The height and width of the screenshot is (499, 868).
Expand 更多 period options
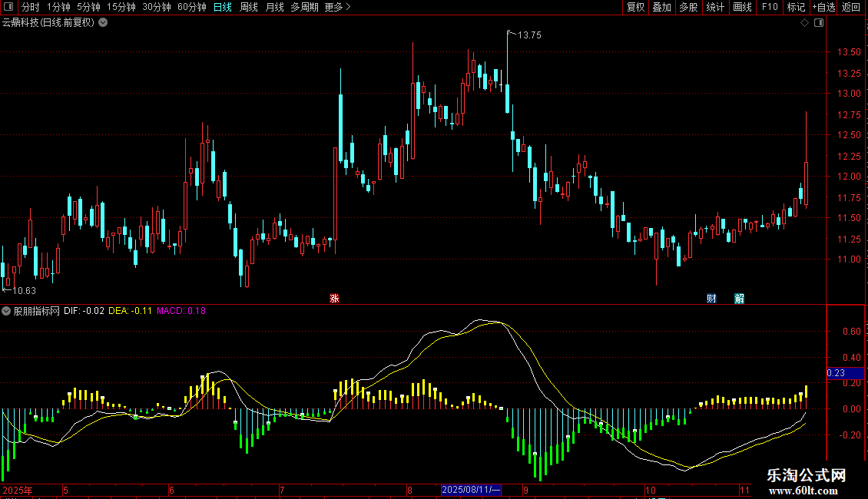(337, 7)
